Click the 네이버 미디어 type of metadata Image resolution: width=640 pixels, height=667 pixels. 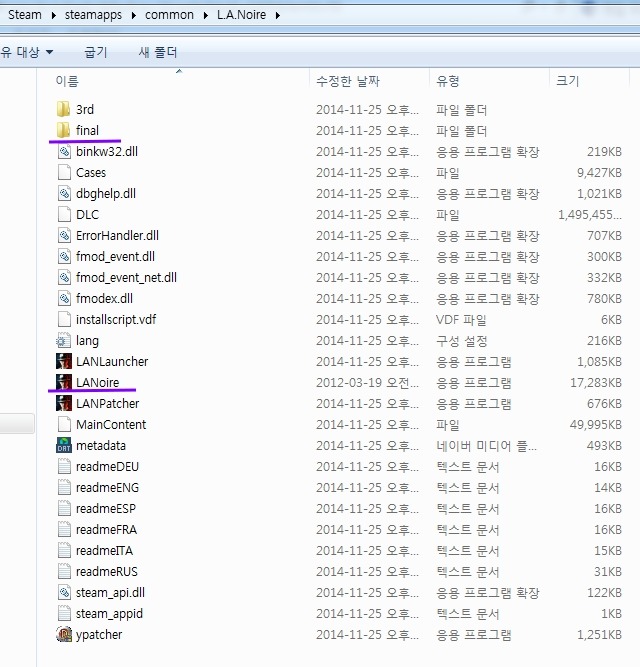pos(486,445)
